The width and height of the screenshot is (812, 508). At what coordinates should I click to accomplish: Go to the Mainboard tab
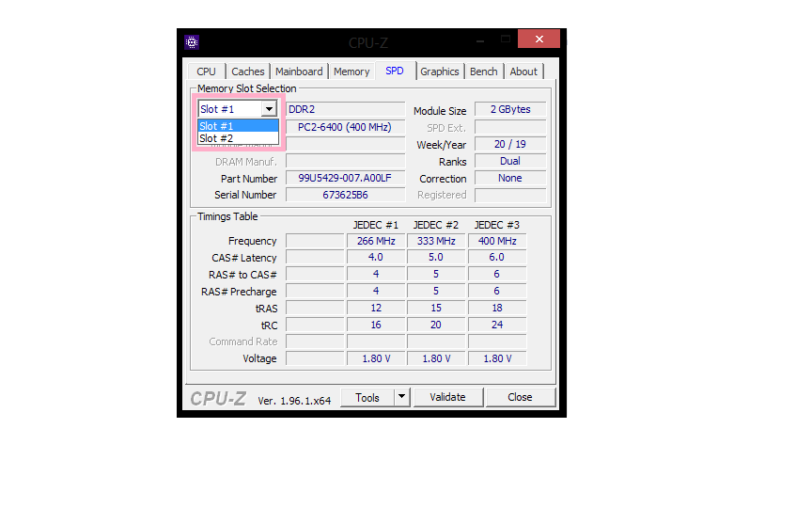[x=299, y=71]
